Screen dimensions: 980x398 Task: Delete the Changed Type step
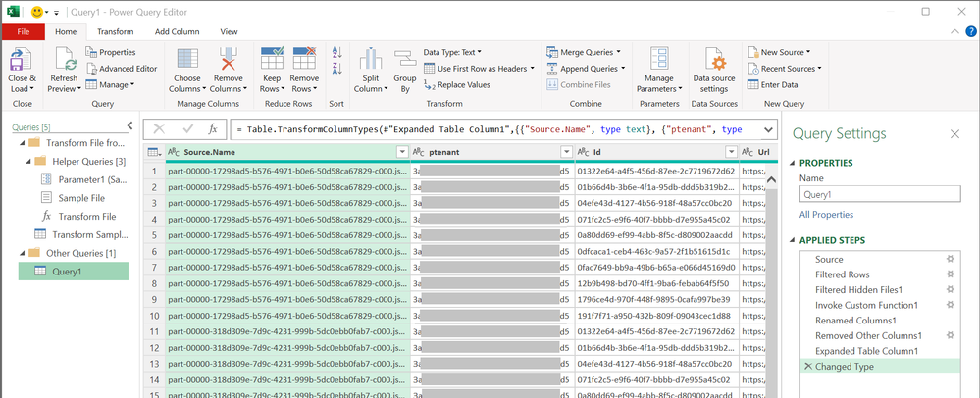[807, 366]
